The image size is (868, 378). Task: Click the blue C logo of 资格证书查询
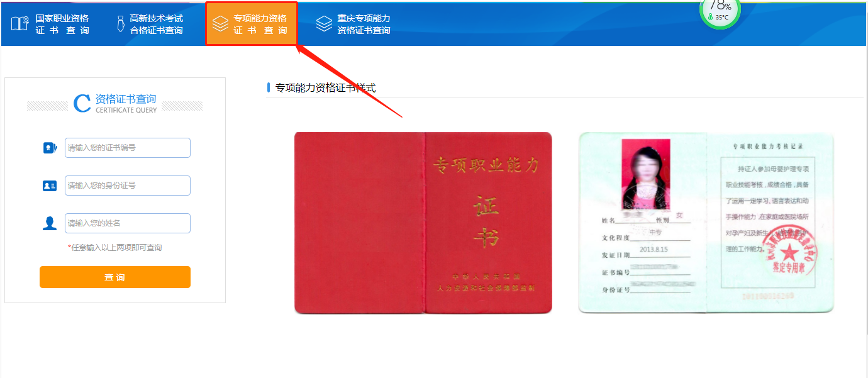click(x=82, y=103)
